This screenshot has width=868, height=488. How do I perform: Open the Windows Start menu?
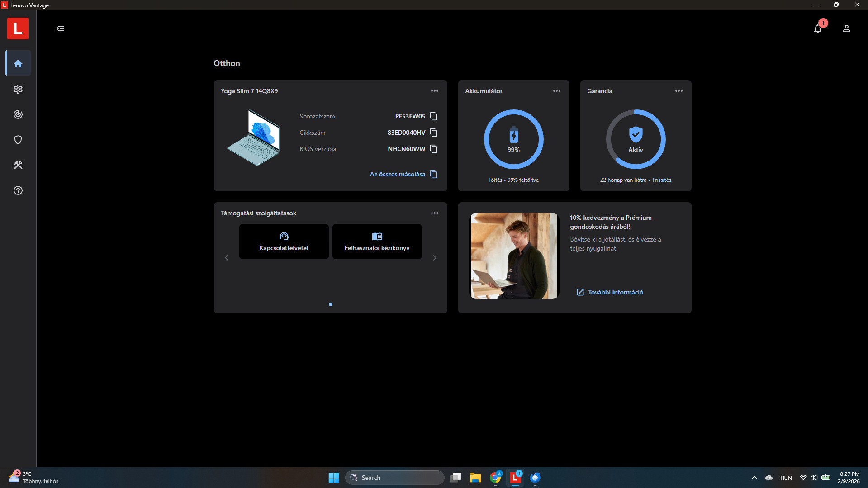[x=334, y=478]
